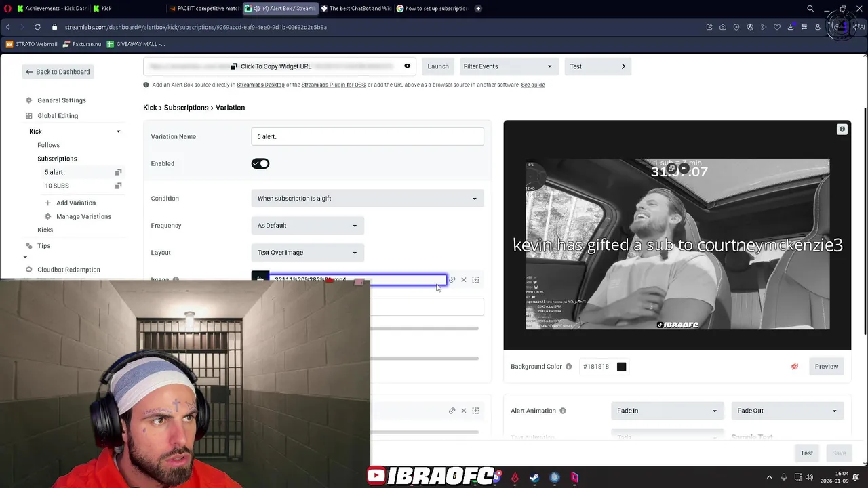
Task: Reload the page
Action: tap(37, 27)
